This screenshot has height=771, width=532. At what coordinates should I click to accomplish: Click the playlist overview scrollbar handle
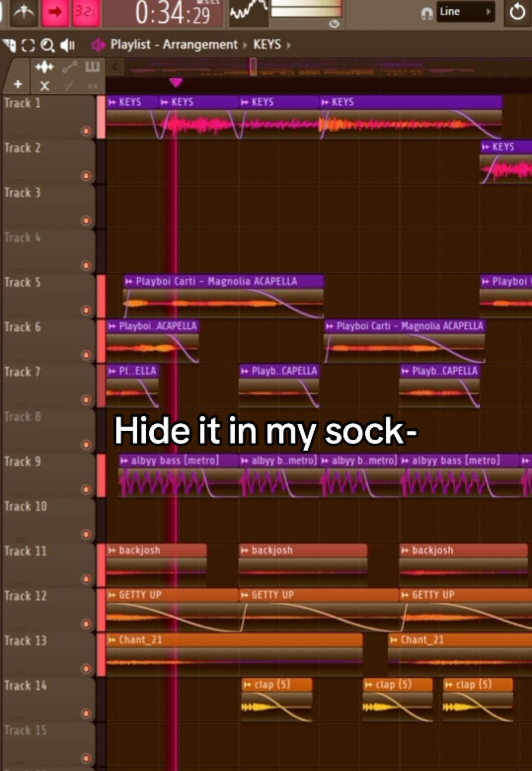point(253,67)
